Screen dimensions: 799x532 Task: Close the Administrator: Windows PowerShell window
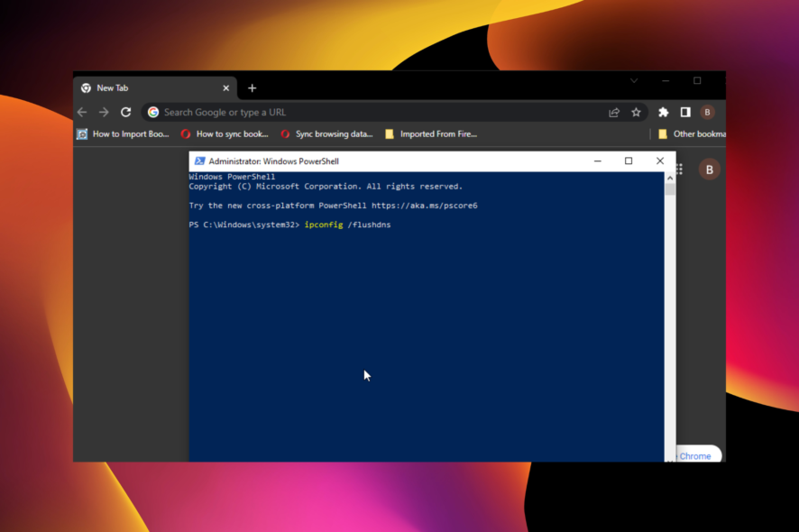(x=660, y=161)
